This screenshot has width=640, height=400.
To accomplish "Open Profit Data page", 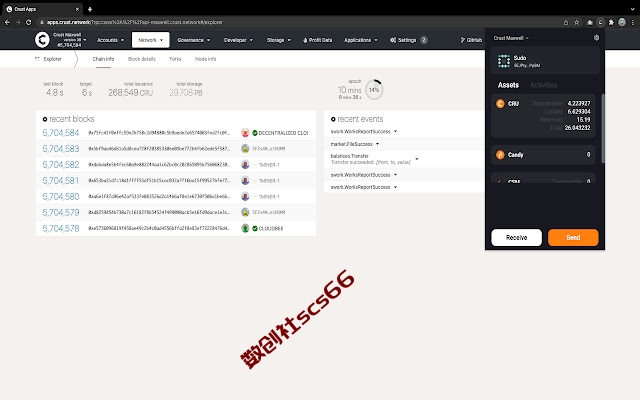I will coord(318,40).
